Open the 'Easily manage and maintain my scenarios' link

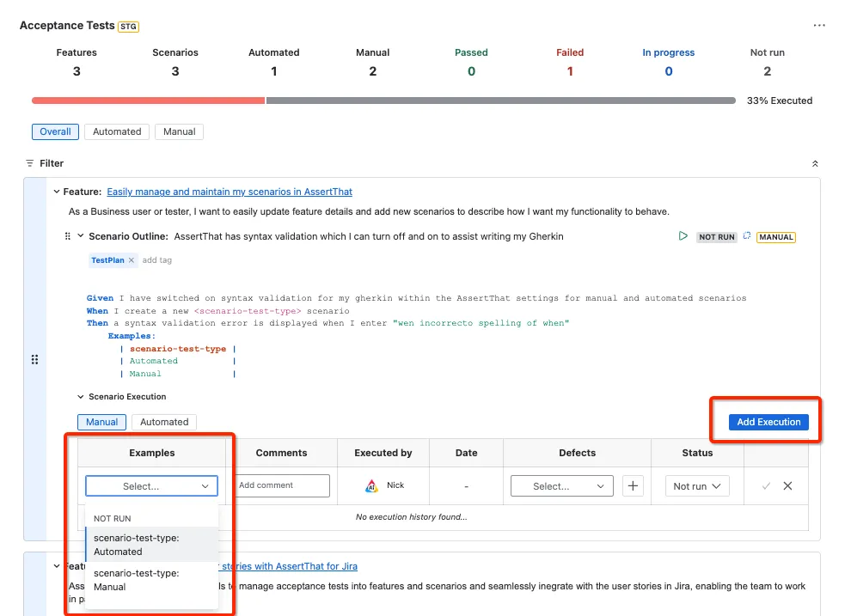230,192
